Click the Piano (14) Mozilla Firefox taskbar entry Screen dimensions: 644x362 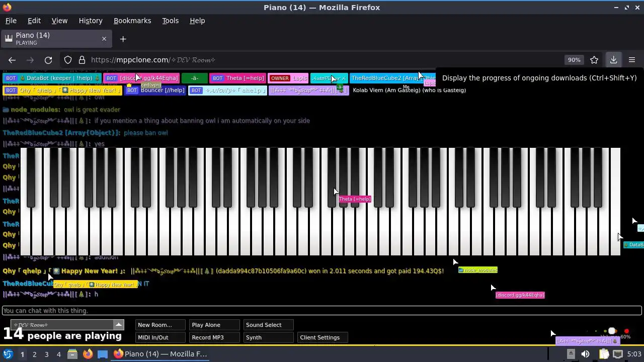(x=161, y=354)
